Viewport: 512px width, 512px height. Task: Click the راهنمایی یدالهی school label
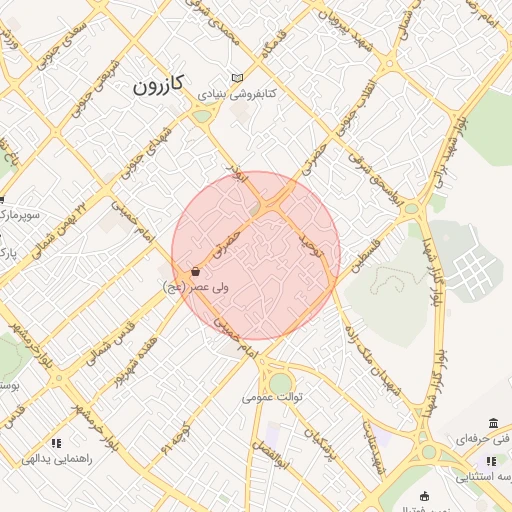click(57, 459)
